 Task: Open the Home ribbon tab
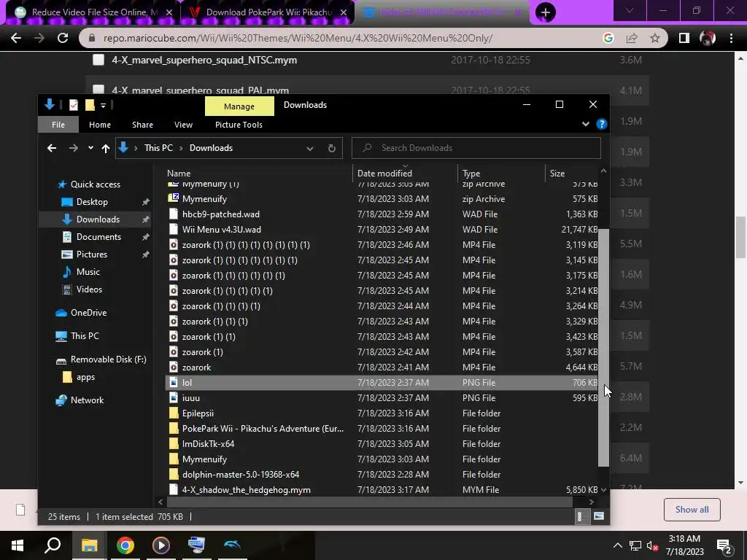(99, 125)
